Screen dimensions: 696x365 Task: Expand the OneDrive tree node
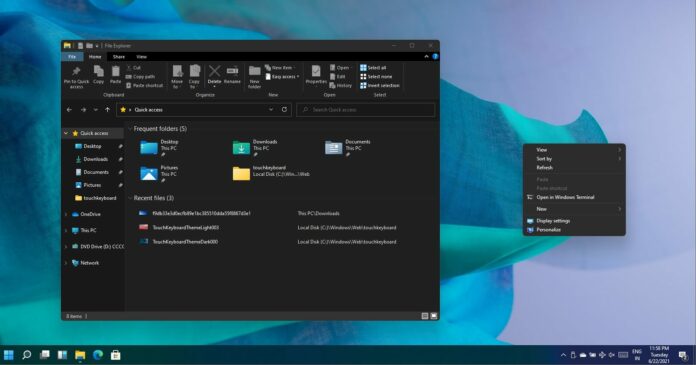(x=66, y=214)
